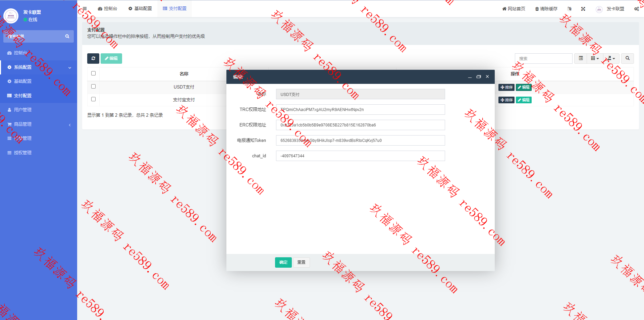The image size is (644, 320).
Task: Open the language switch icon
Action: 569,9
